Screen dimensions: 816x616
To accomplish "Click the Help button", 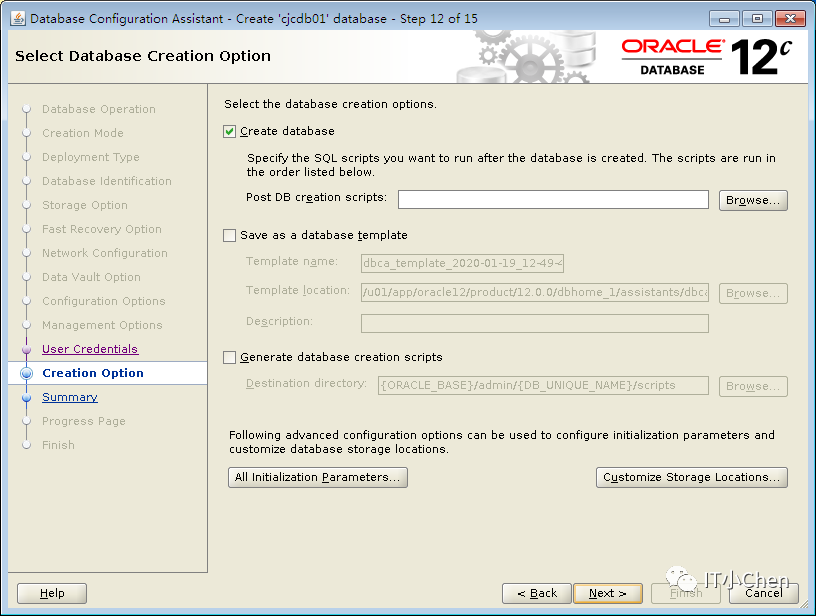I will tap(52, 593).
